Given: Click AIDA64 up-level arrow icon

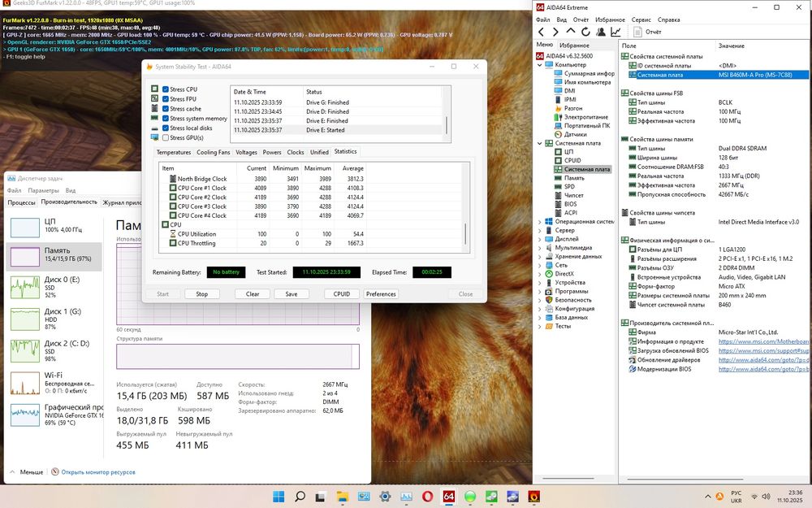Looking at the screenshot, I should (x=571, y=32).
